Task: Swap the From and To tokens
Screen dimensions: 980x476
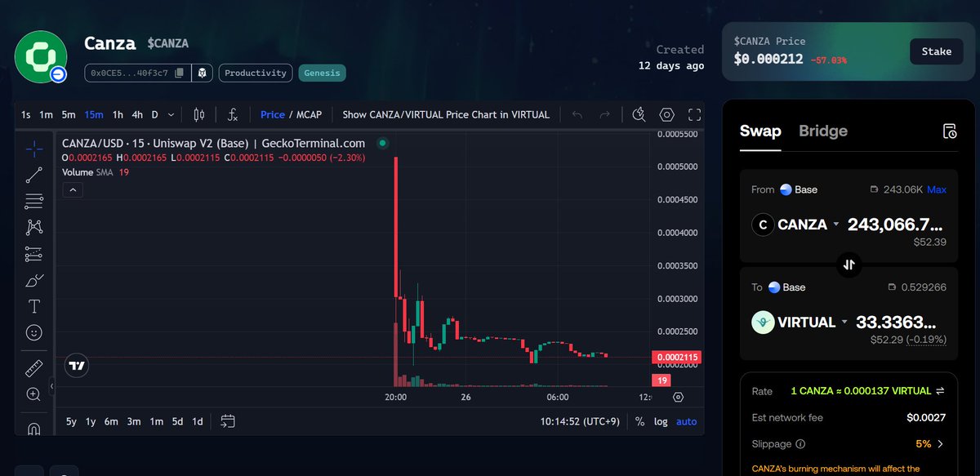Action: coord(849,265)
